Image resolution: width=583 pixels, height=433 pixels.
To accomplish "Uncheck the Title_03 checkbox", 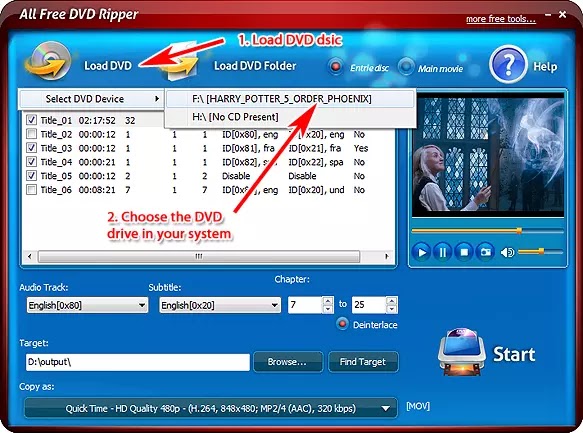I will pyautogui.click(x=32, y=148).
